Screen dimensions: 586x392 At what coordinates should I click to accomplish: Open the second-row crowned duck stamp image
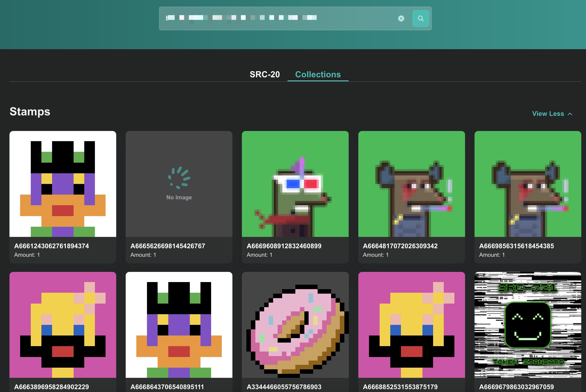point(179,325)
